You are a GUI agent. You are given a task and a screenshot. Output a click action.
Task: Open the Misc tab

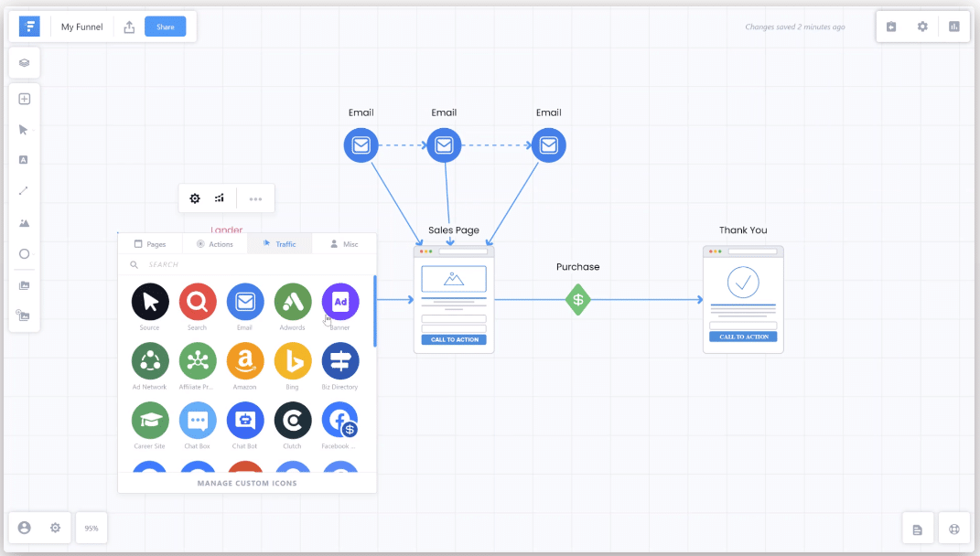[344, 244]
